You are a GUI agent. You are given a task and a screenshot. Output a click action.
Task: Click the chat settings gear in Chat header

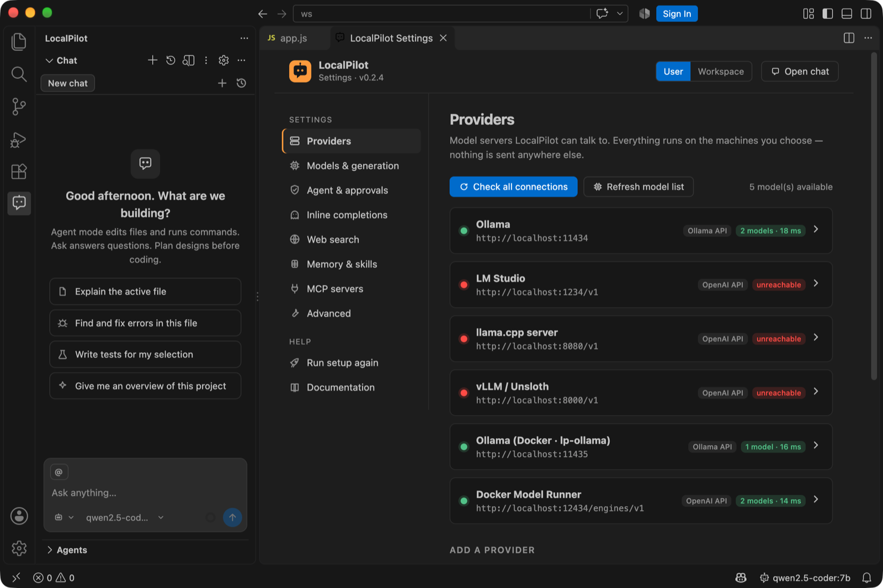coord(224,60)
